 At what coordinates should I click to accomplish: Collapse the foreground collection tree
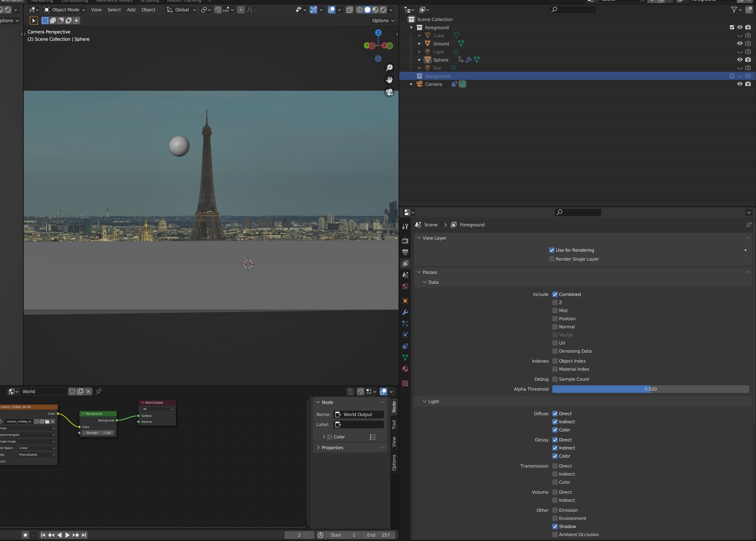411,28
